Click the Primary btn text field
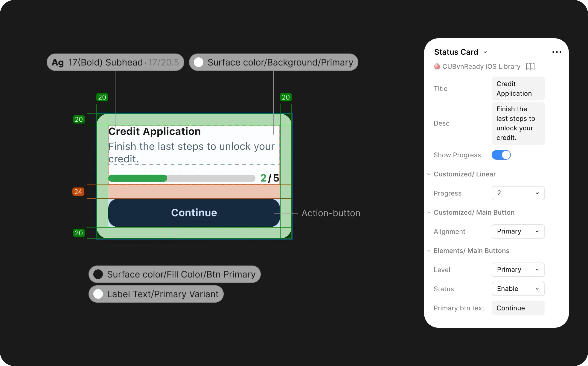 tap(518, 308)
